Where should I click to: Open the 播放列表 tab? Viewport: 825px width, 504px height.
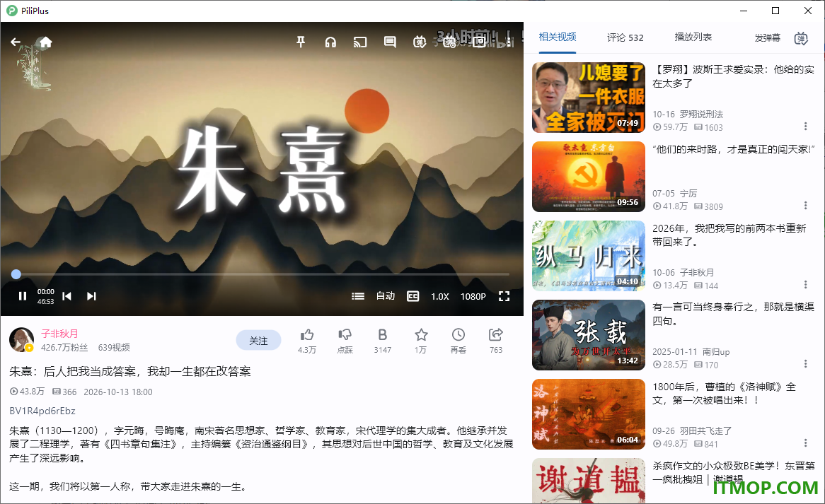coord(693,37)
